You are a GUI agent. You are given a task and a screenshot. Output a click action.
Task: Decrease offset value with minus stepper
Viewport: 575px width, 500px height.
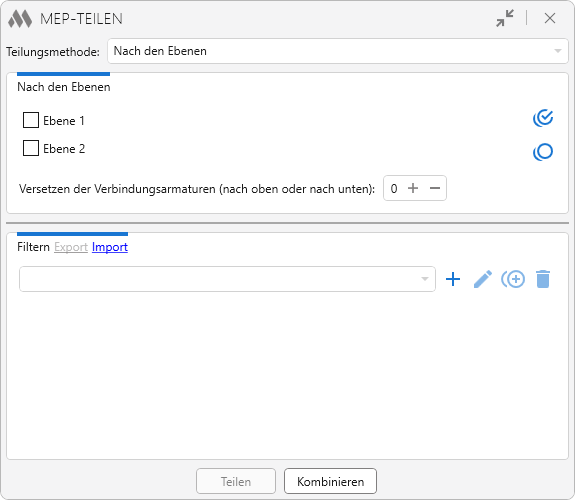point(435,188)
